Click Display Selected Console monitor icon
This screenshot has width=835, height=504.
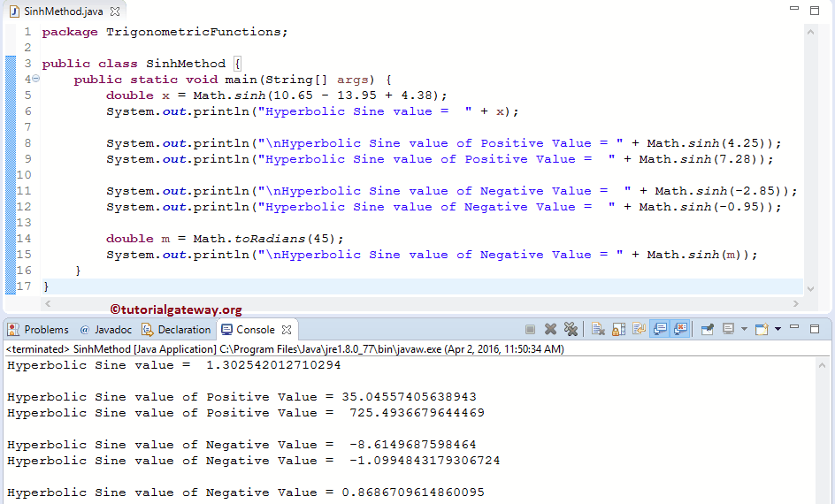pos(729,330)
